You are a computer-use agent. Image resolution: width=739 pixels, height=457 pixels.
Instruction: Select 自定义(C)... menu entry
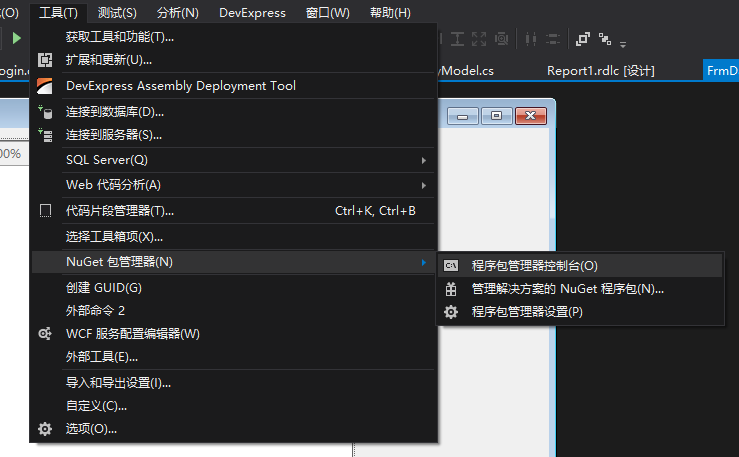[233, 406]
